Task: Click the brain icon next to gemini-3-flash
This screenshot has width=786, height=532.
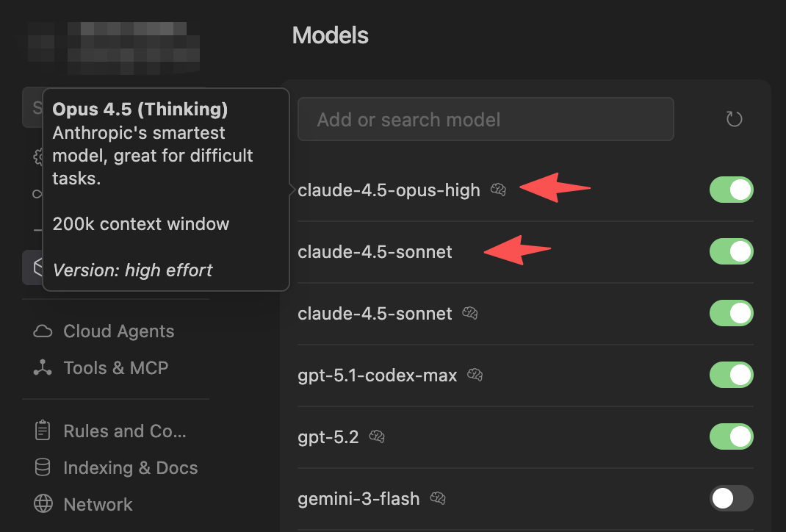Action: point(438,499)
